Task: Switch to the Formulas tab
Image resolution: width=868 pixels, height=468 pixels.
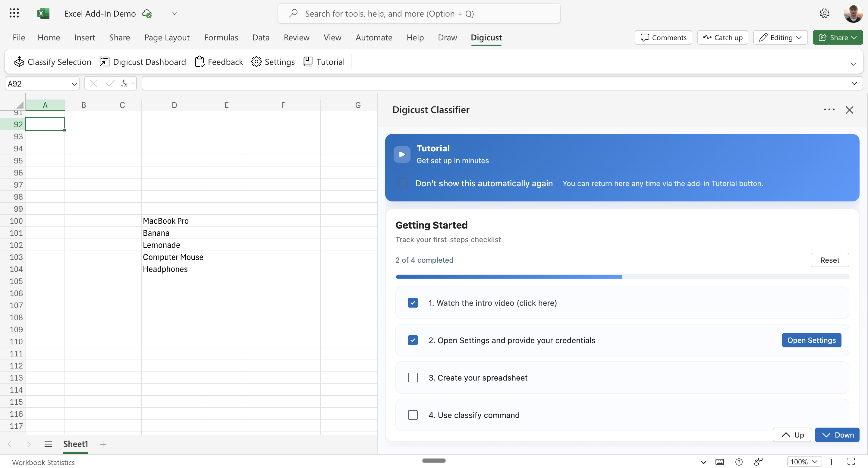Action: click(x=221, y=37)
